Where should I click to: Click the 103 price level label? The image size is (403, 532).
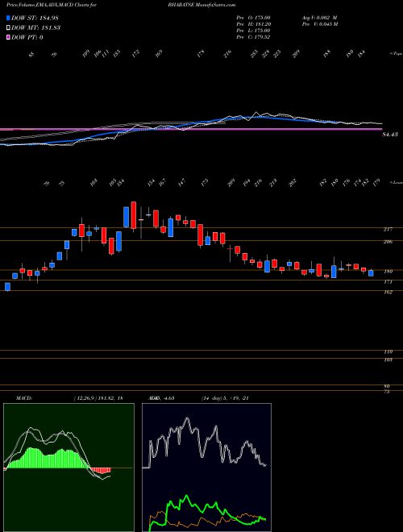[388, 360]
